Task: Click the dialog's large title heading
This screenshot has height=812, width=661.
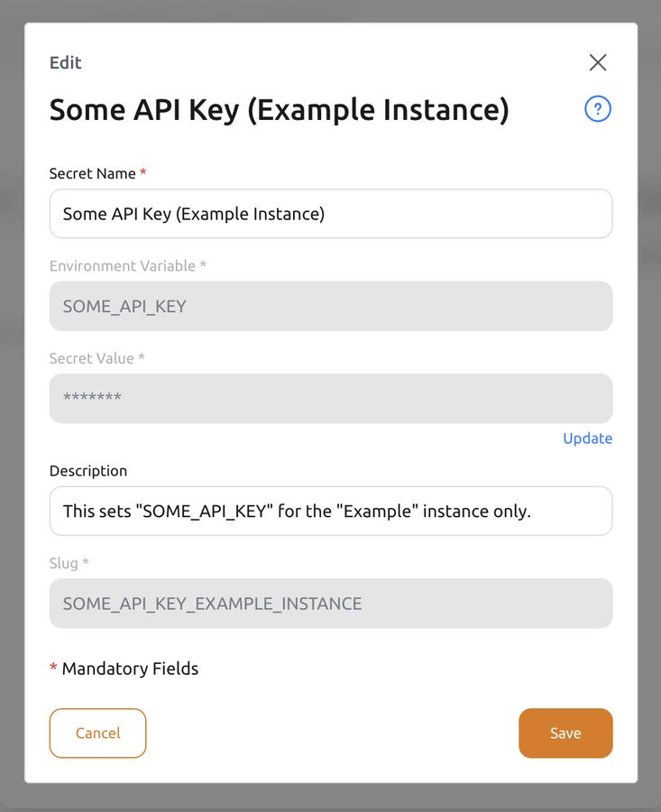Action: pos(279,110)
